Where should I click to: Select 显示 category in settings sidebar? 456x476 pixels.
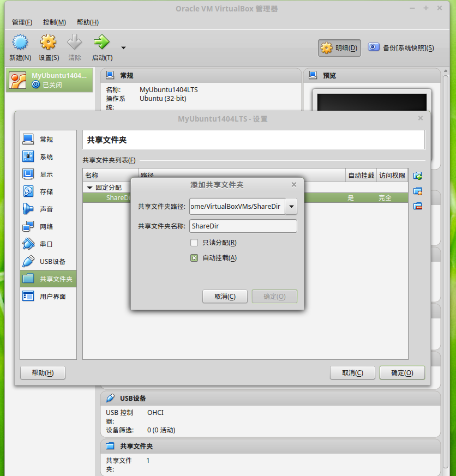48,174
